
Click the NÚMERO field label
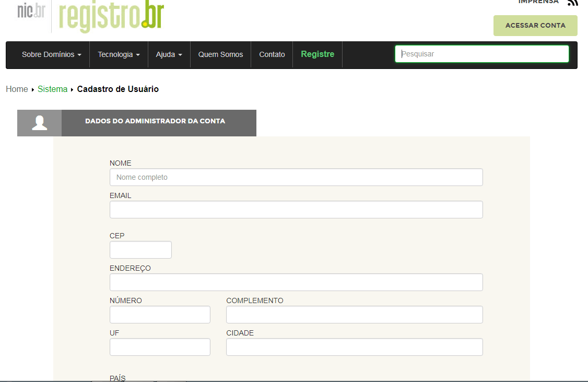click(x=126, y=300)
